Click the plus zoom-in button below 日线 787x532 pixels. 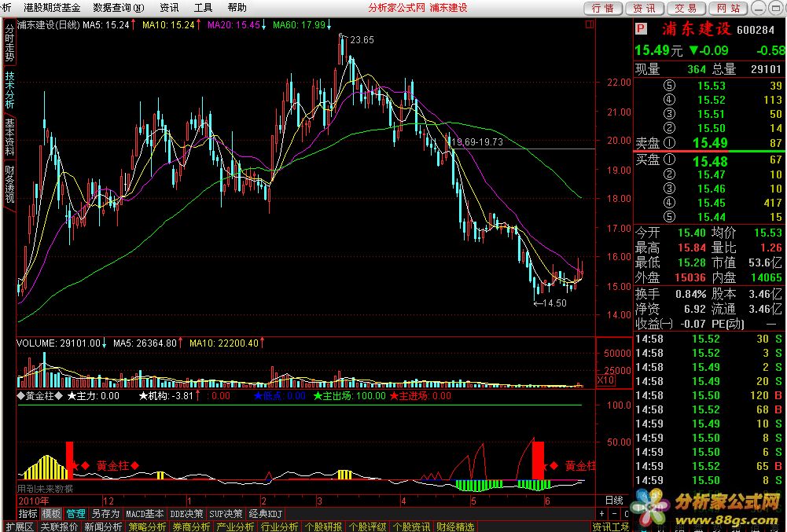tap(601, 514)
